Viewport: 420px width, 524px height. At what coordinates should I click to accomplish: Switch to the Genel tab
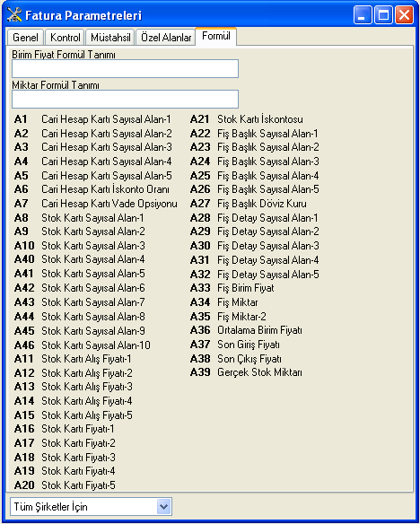point(25,37)
